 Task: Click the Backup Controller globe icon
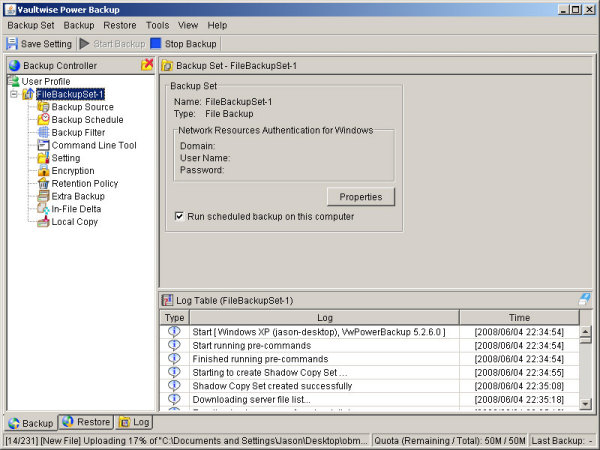click(15, 65)
